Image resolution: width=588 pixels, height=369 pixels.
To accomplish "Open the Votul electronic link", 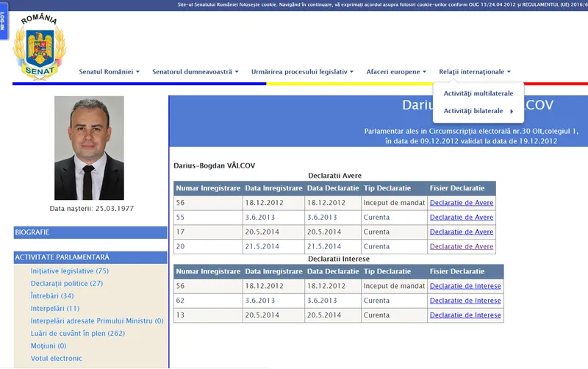I will pyautogui.click(x=57, y=359).
